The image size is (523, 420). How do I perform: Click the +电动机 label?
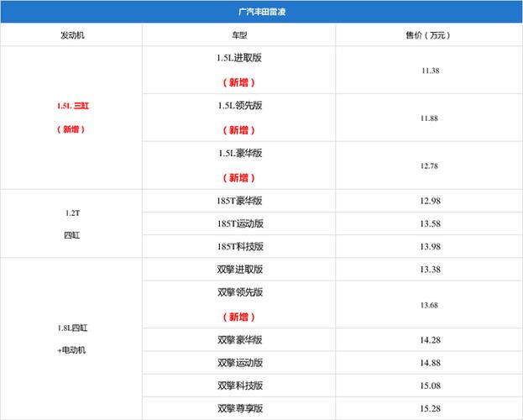(x=71, y=350)
